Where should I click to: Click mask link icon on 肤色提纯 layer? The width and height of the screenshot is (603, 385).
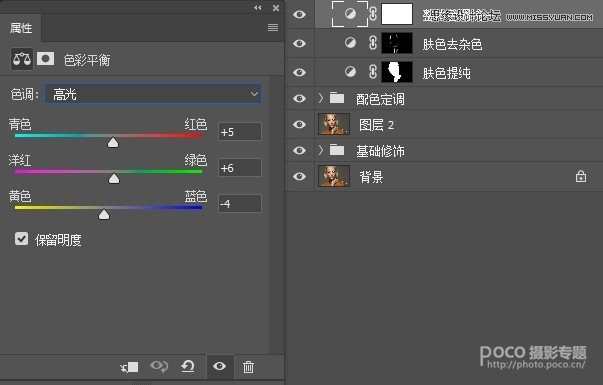373,72
